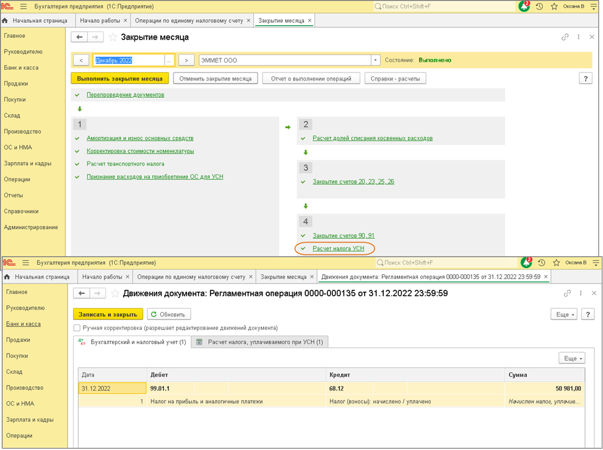
Task: Open Амортизация и износ основных средств link
Action: pyautogui.click(x=140, y=138)
